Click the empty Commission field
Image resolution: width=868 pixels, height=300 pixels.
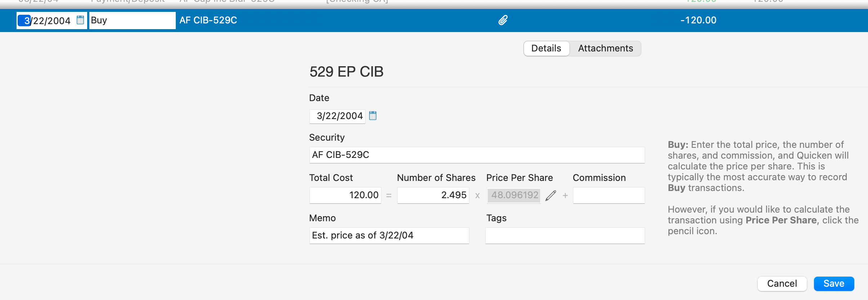608,195
